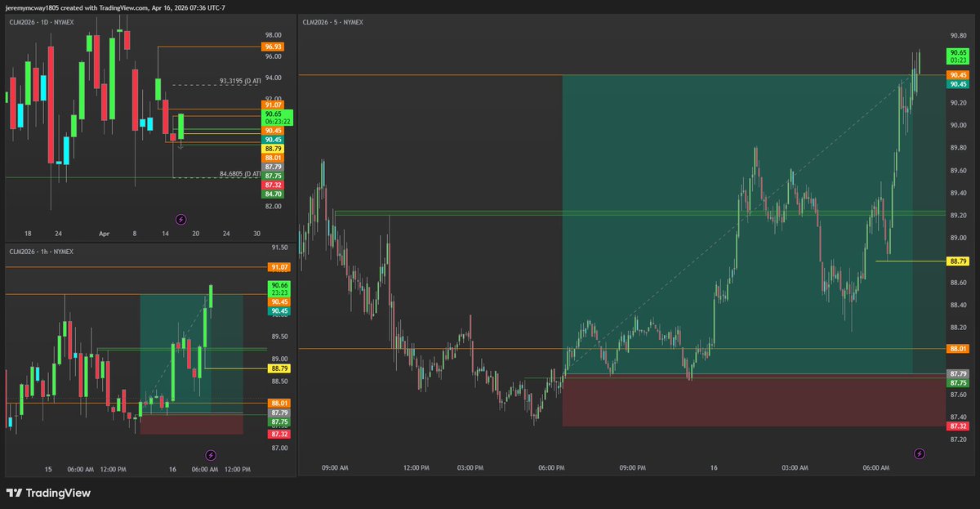Screen dimensions: 980x509
Task: Click the orange 90.45 label on 5-minute chart
Action: [x=958, y=75]
